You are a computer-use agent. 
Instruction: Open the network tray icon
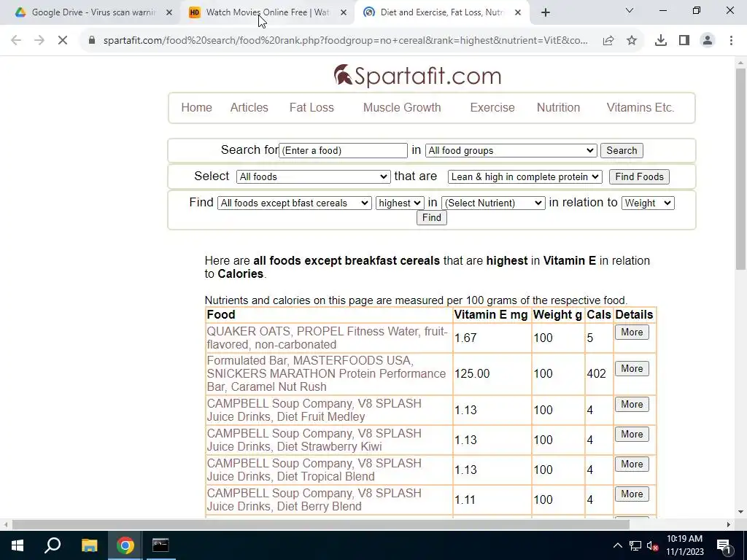pos(635,545)
